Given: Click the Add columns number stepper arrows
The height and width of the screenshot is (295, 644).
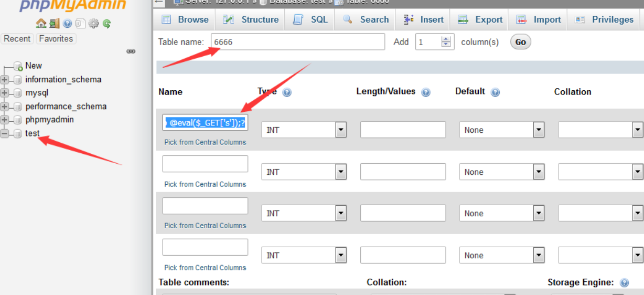Looking at the screenshot, I should (446, 42).
